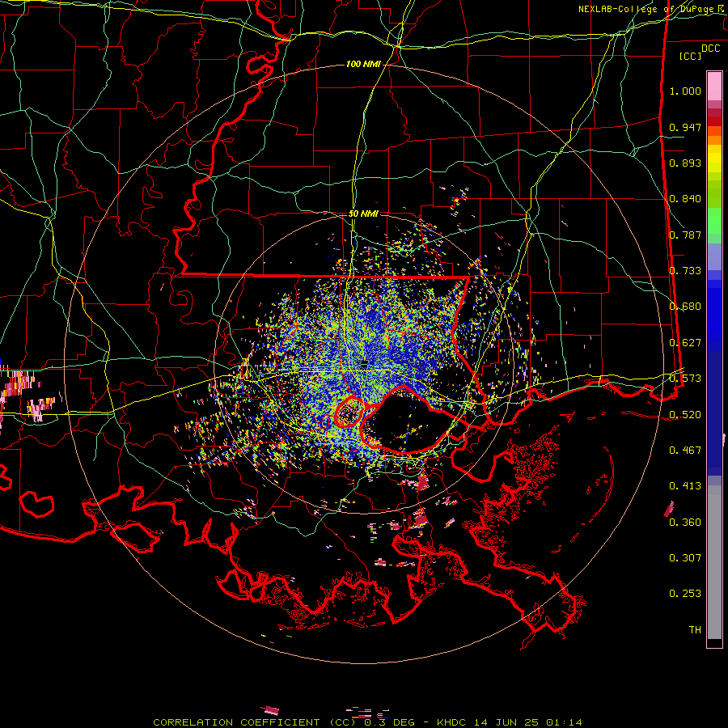Image resolution: width=728 pixels, height=728 pixels.
Task: Select the 0.680 legend value
Action: tap(685, 307)
